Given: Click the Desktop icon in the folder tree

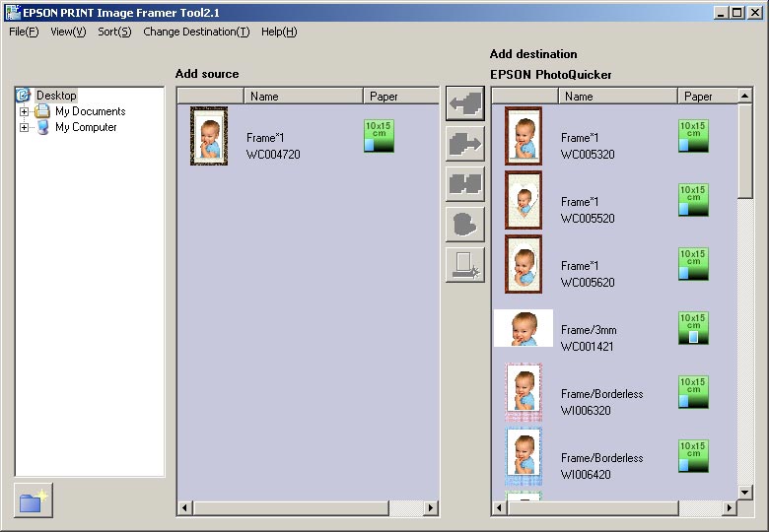Looking at the screenshot, I should click(23, 95).
